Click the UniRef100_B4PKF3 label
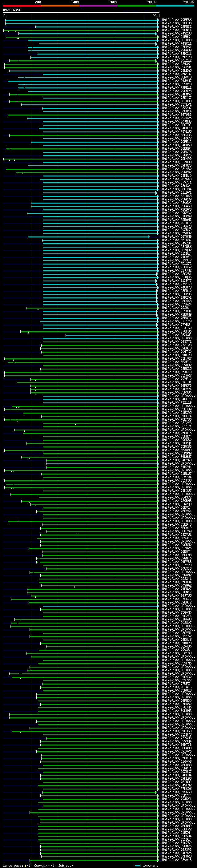197x868 pixels. coord(176,386)
